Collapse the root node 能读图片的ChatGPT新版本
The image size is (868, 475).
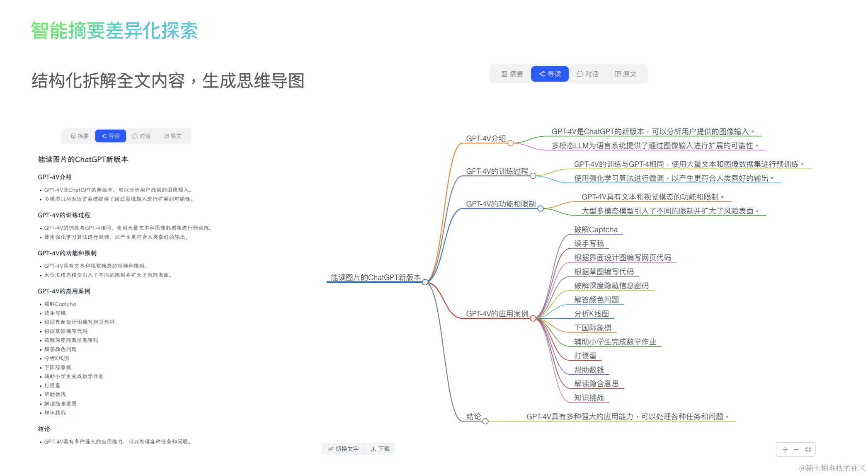[x=425, y=282]
